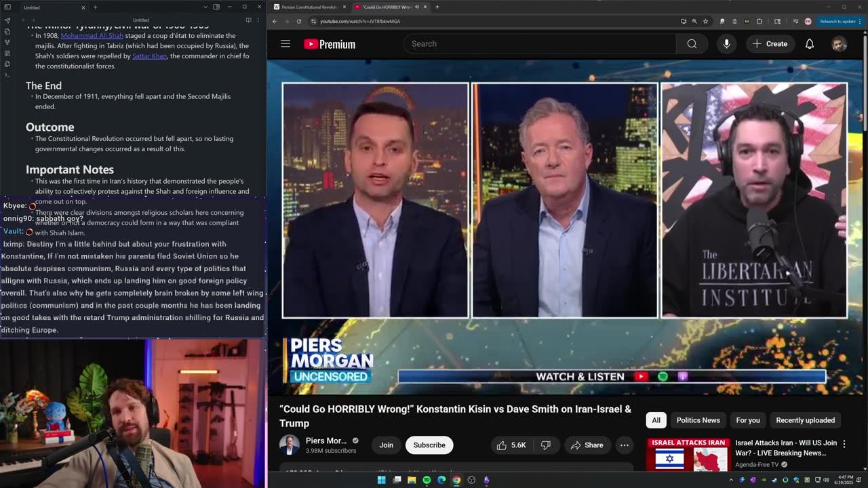
Task: Activate voice search microphone
Action: click(x=726, y=44)
